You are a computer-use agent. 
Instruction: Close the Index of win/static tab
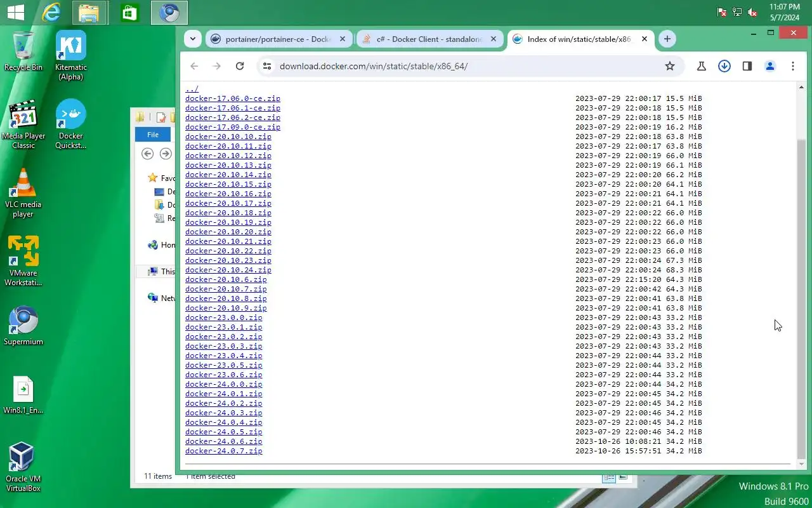point(645,39)
